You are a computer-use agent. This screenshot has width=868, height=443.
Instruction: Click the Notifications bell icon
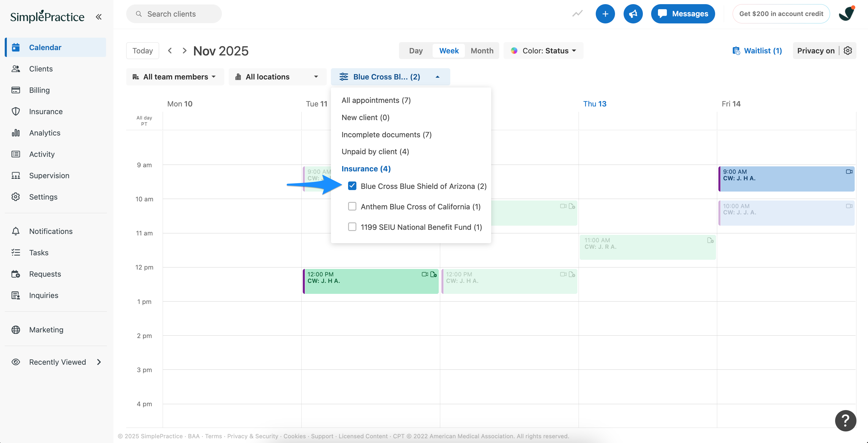15,231
